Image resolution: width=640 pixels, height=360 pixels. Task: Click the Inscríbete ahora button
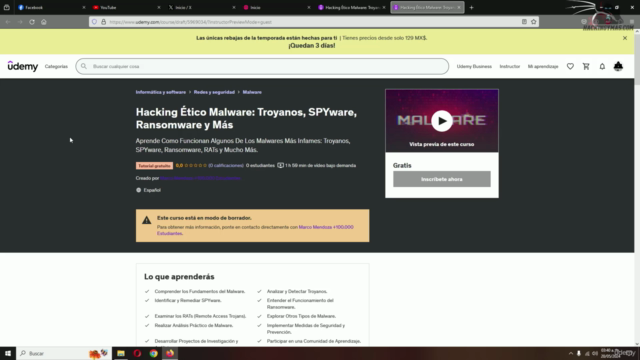(442, 179)
